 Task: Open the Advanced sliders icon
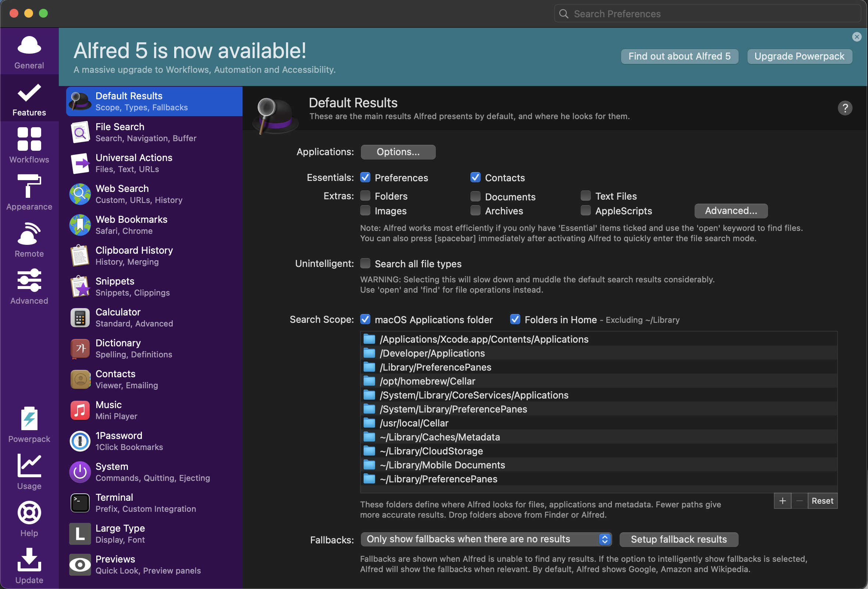29,280
